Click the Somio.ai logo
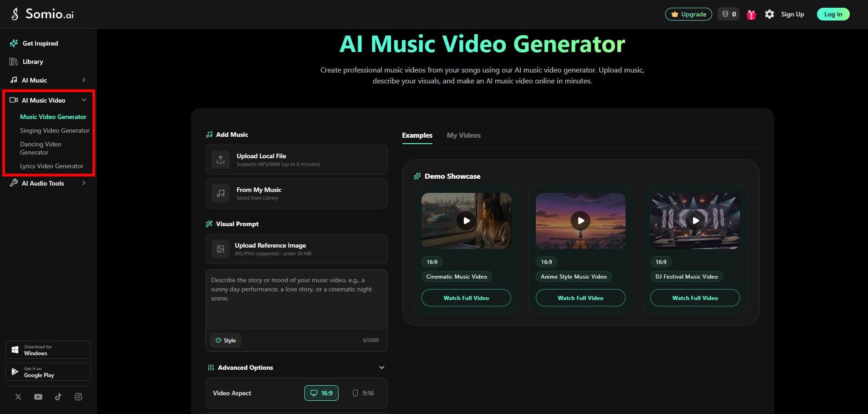 [x=42, y=14]
